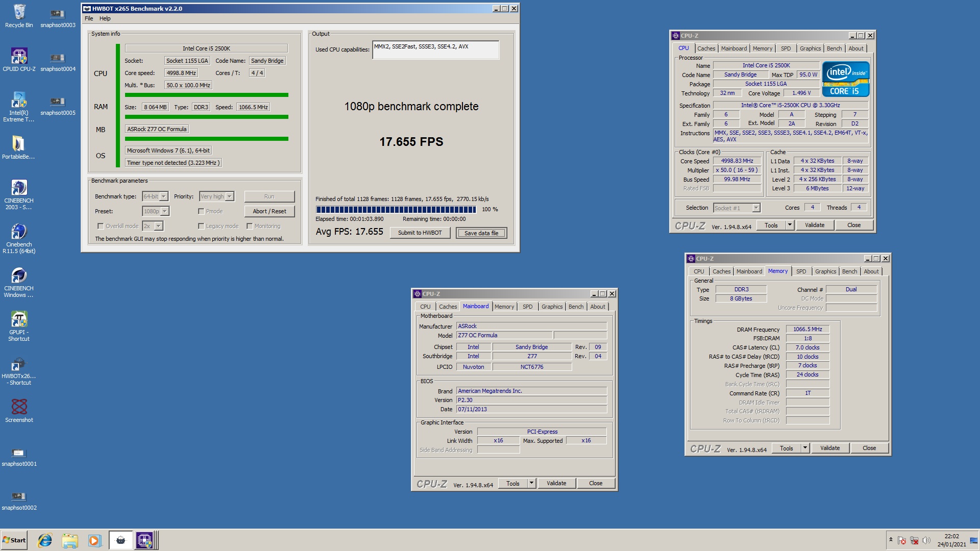980x551 pixels.
Task: Click Close in the Memory window
Action: pos(869,448)
